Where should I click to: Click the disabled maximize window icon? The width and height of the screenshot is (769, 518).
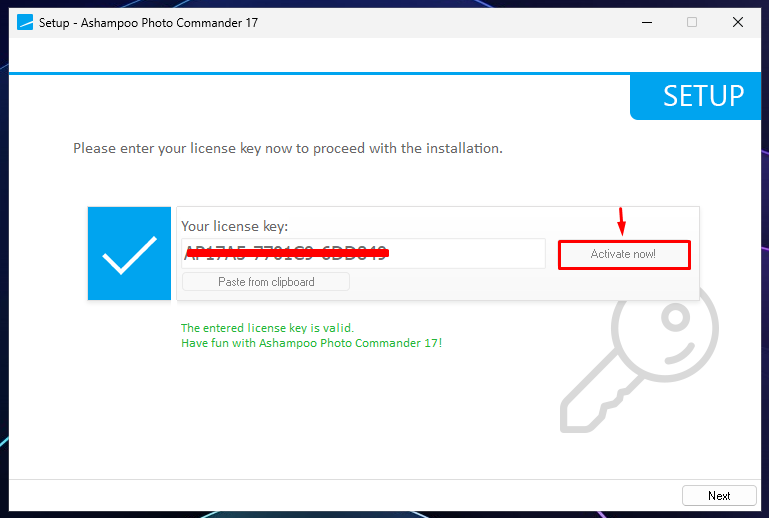coord(692,23)
